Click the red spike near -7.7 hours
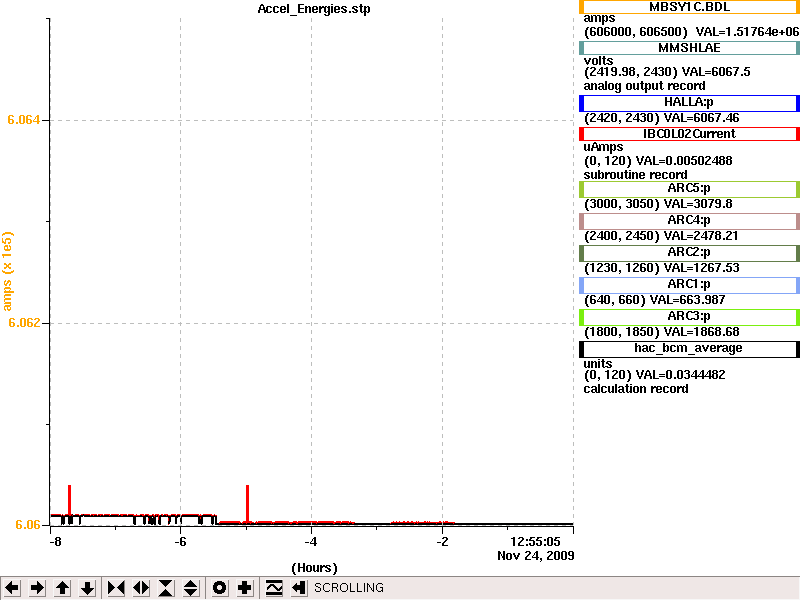Screen dimensions: 800x600 pos(69,500)
